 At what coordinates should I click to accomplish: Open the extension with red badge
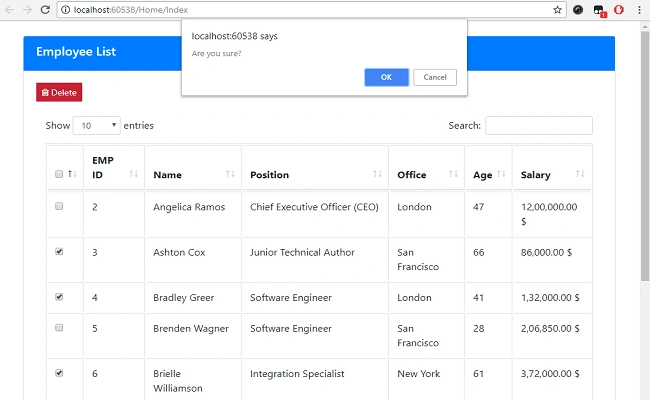pos(599,10)
